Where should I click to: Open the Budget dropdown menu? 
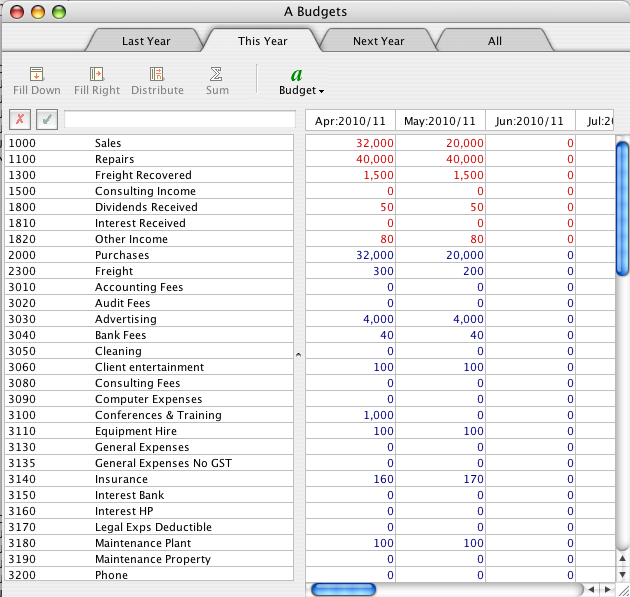pyautogui.click(x=301, y=90)
